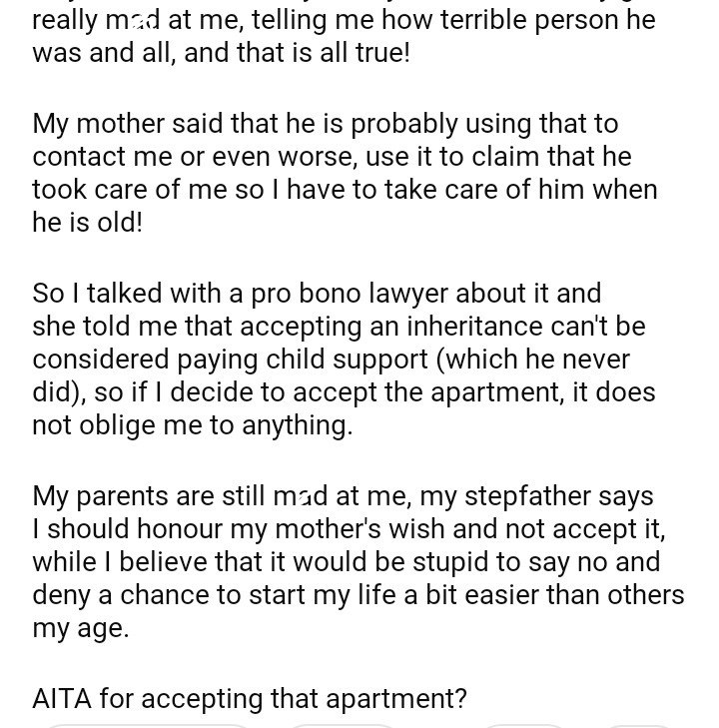Click the line beginning "contact me or even worse"
This screenshot has height=728, width=719.
[x=332, y=157]
